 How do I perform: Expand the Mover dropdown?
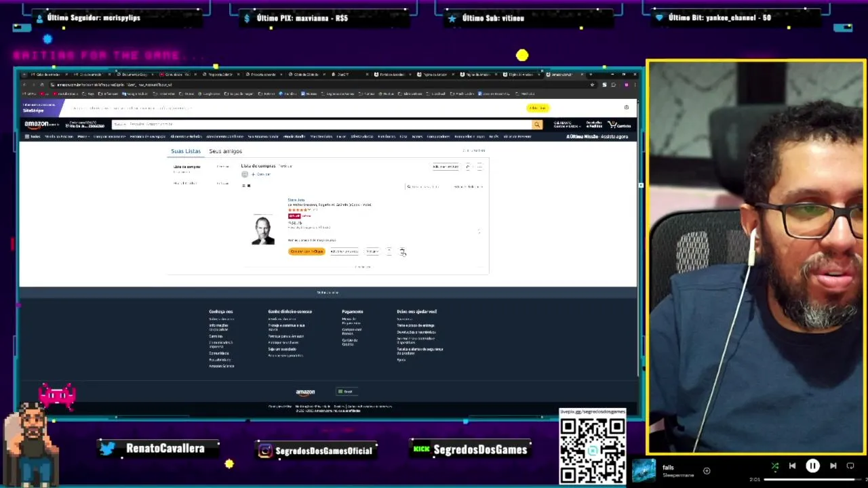(x=372, y=251)
